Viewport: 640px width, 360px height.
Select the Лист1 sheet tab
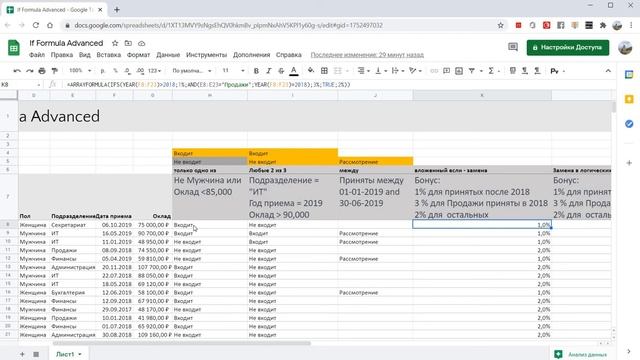[68, 354]
